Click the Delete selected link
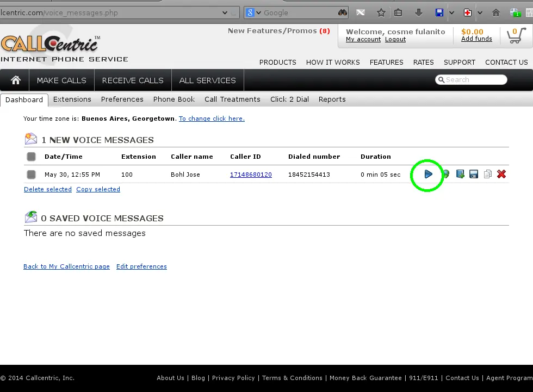 coord(48,189)
